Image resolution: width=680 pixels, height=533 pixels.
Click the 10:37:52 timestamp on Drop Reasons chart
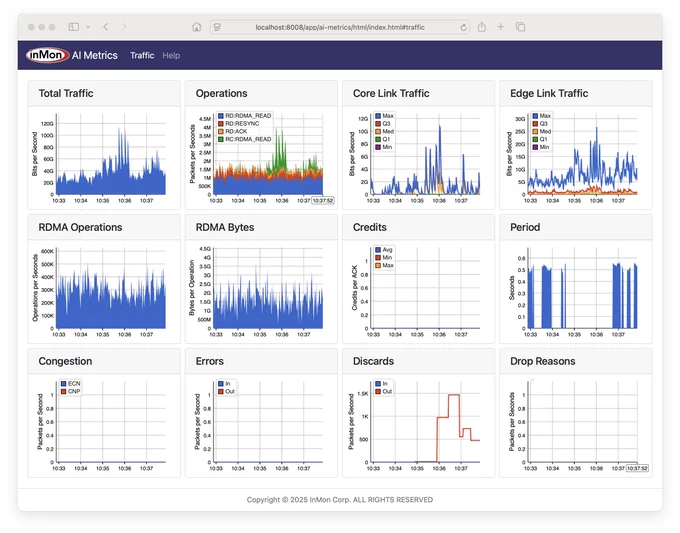tap(637, 468)
